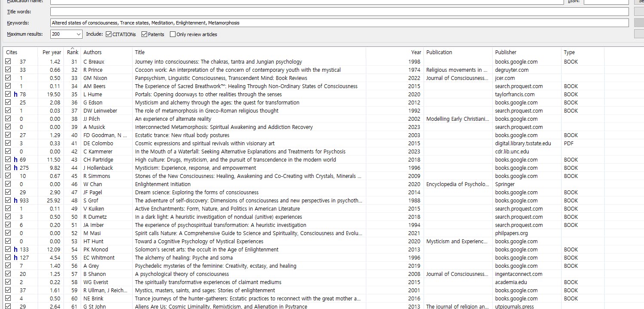
Task: Click the h-index icon for PK Monod row
Action: pos(15,250)
